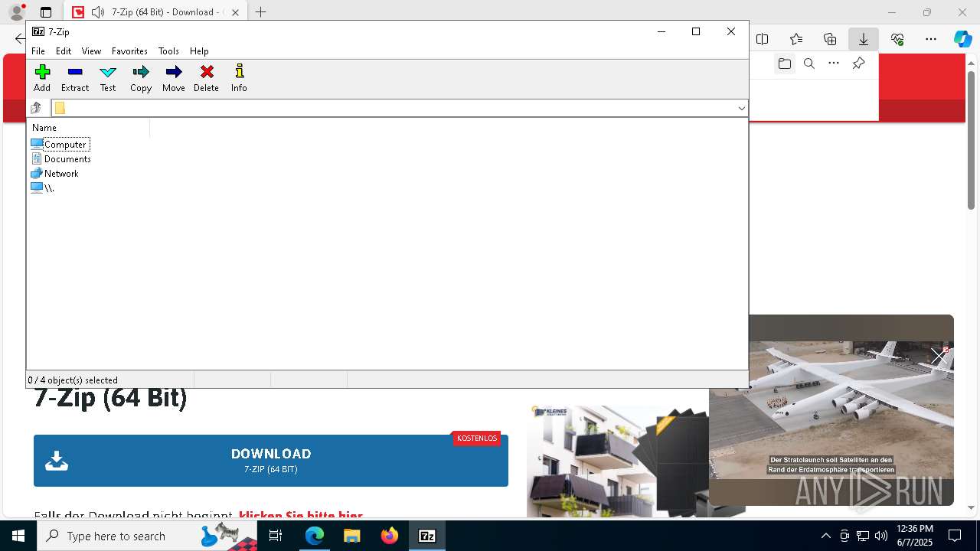Click the 7-Zip taskbar button
The image size is (980, 551).
click(x=427, y=536)
